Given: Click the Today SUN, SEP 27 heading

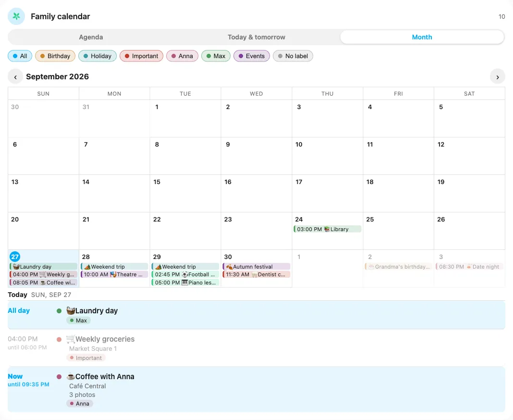Looking at the screenshot, I should pyautogui.click(x=39, y=295).
